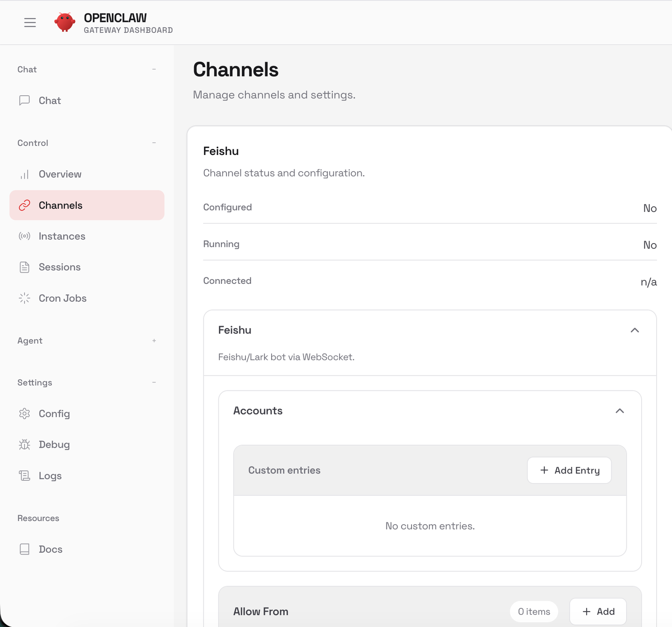Collapse the Accounts section chevron

[x=620, y=411]
